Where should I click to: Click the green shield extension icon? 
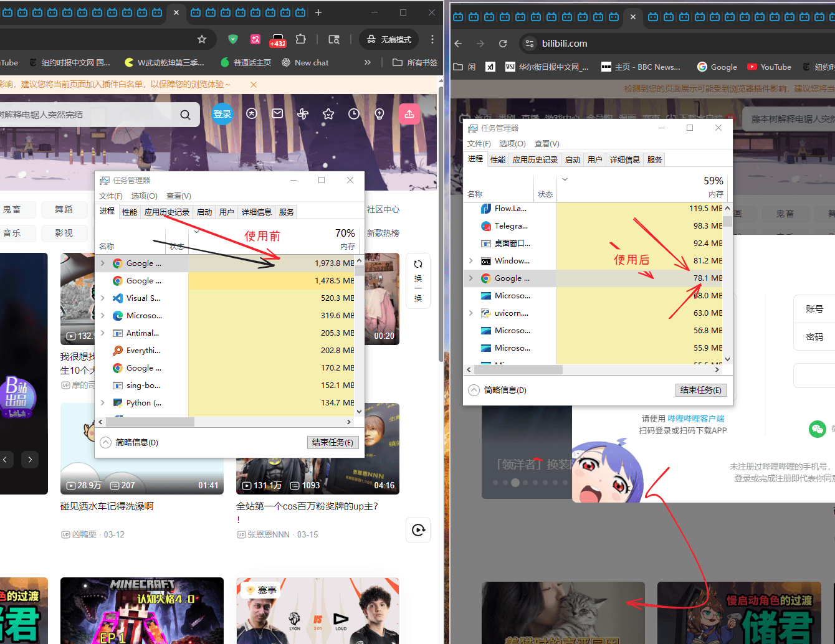[233, 39]
